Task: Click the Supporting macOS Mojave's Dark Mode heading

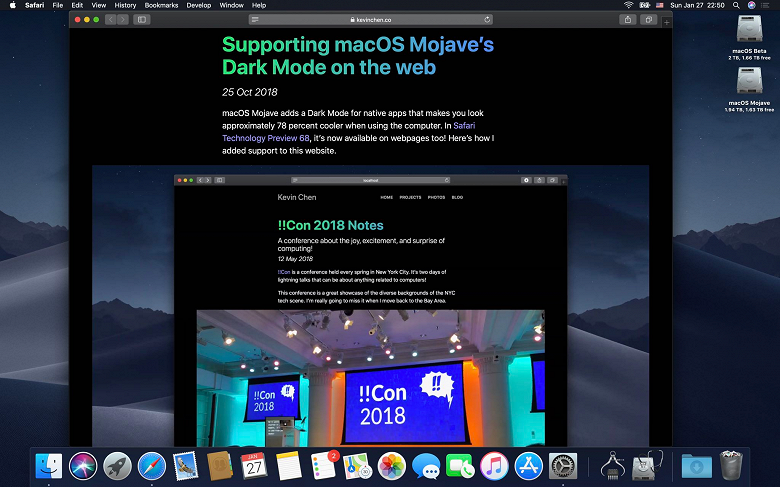Action: coord(358,56)
